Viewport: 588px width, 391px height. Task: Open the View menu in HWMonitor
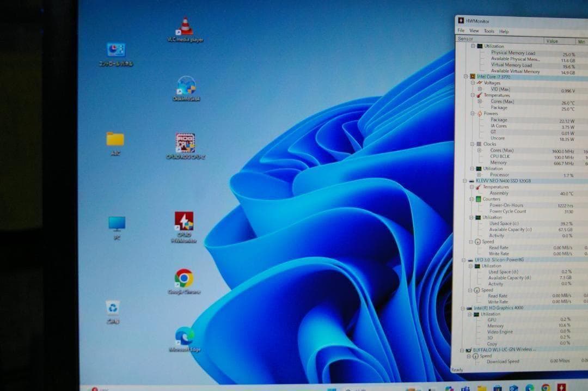(474, 31)
